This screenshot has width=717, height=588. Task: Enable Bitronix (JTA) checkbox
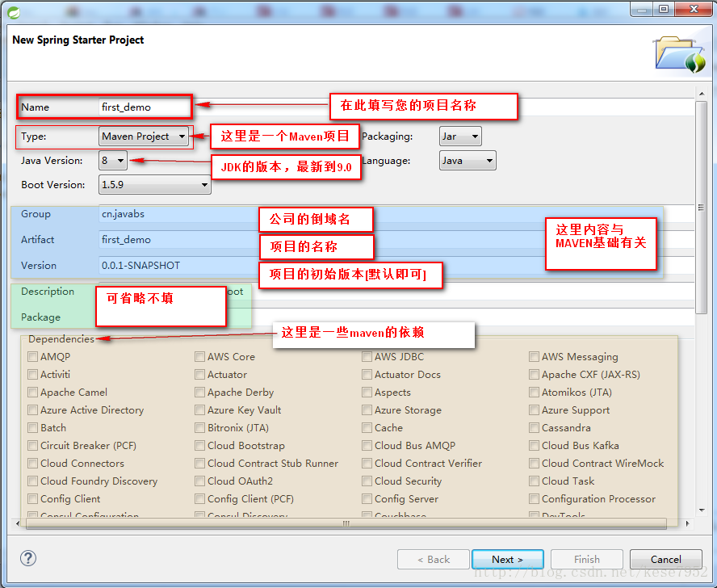pyautogui.click(x=199, y=428)
